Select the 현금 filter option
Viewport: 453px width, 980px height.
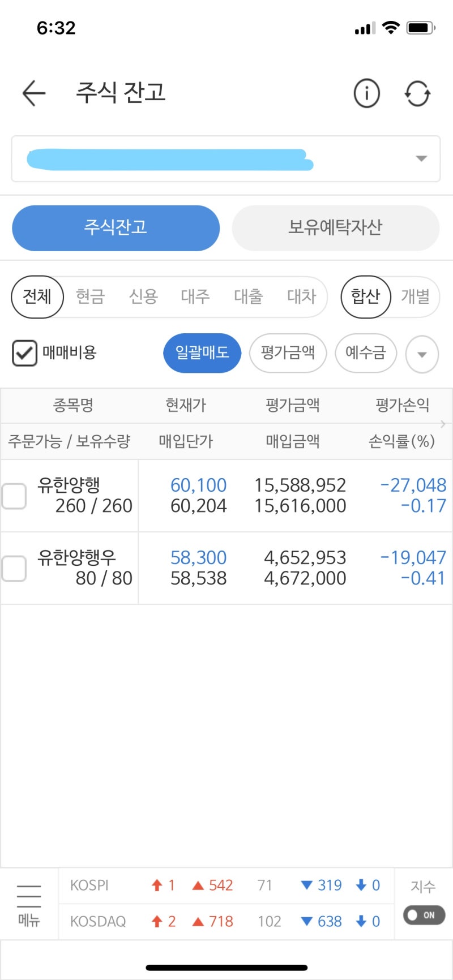[89, 297]
